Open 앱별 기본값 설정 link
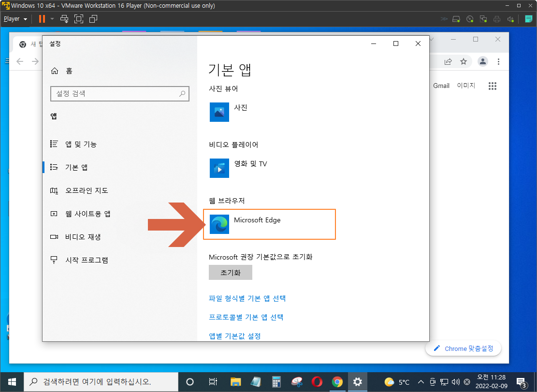 235,336
